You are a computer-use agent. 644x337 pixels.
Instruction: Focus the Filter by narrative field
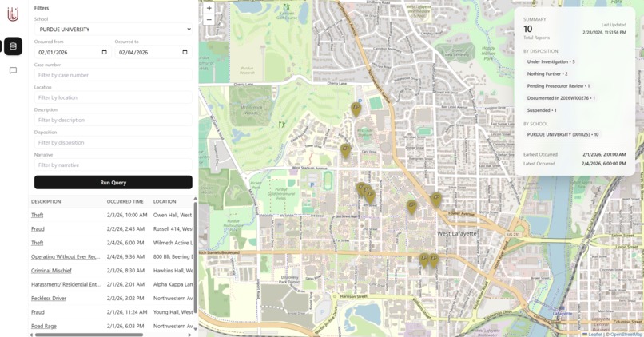(x=113, y=165)
